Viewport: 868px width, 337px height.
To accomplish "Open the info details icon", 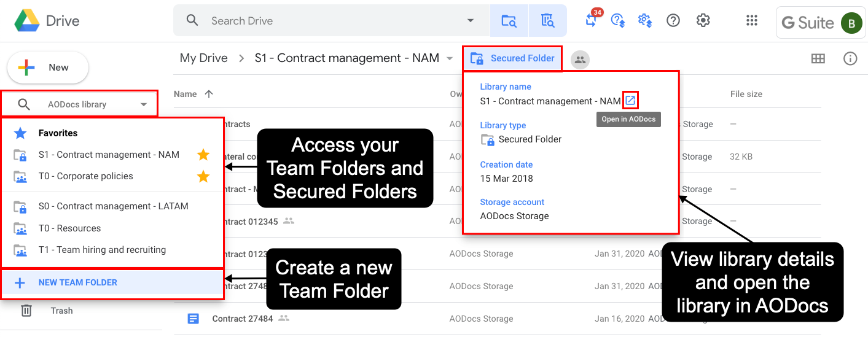I will point(850,59).
